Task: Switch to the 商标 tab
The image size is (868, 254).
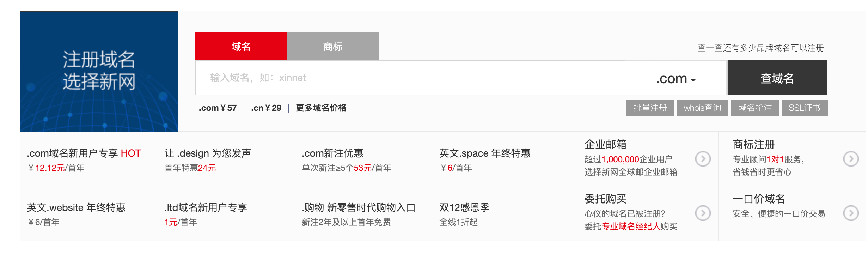Action: coord(332,46)
